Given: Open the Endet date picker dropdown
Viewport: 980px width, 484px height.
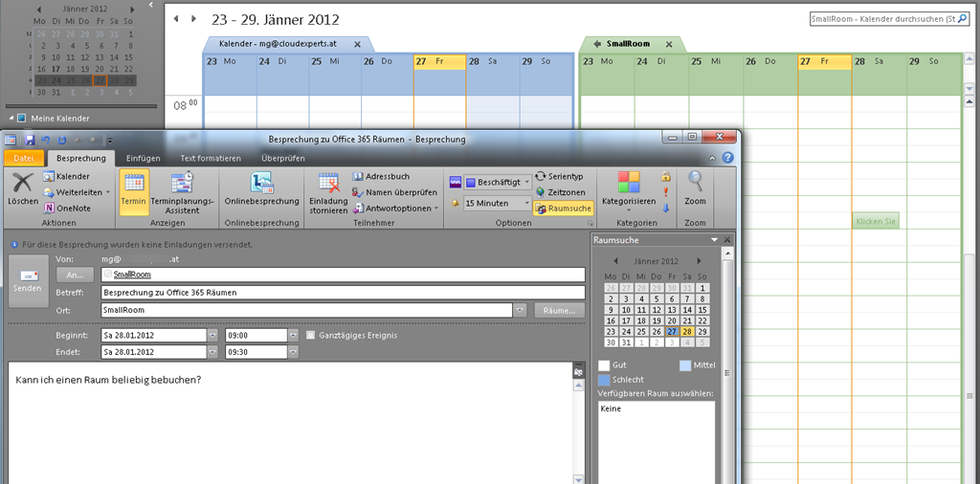Looking at the screenshot, I should pyautogui.click(x=212, y=352).
